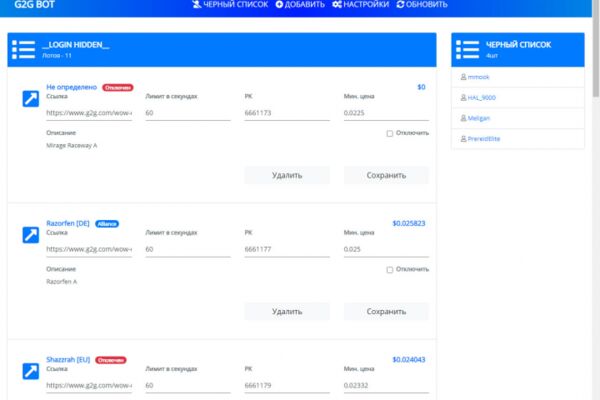Open external link icon for Shazzrah [EU] lot
Screen dimensions: 600x400
pyautogui.click(x=31, y=371)
